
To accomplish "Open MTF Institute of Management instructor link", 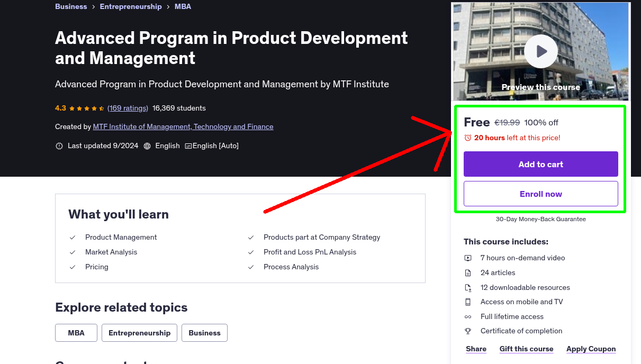I will (x=183, y=126).
